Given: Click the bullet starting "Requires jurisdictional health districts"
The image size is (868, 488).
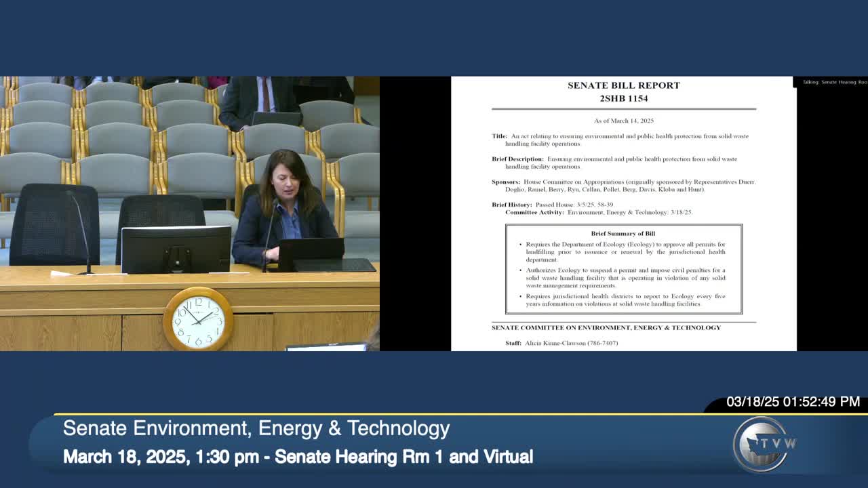Looking at the screenshot, I should point(625,300).
